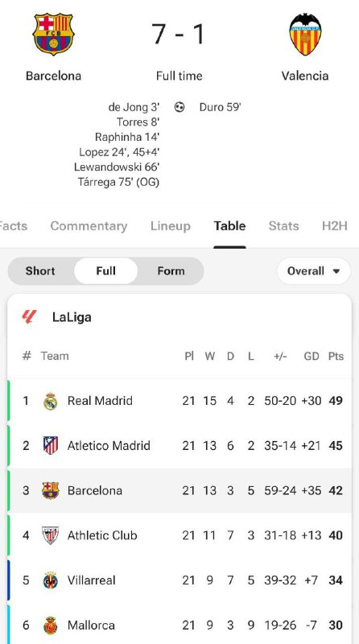Click the LaLiga logo icon

pyautogui.click(x=29, y=317)
